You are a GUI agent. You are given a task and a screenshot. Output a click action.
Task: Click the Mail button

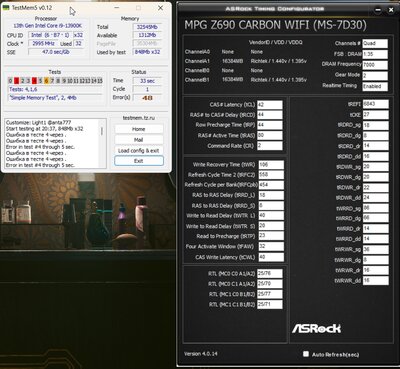point(139,140)
